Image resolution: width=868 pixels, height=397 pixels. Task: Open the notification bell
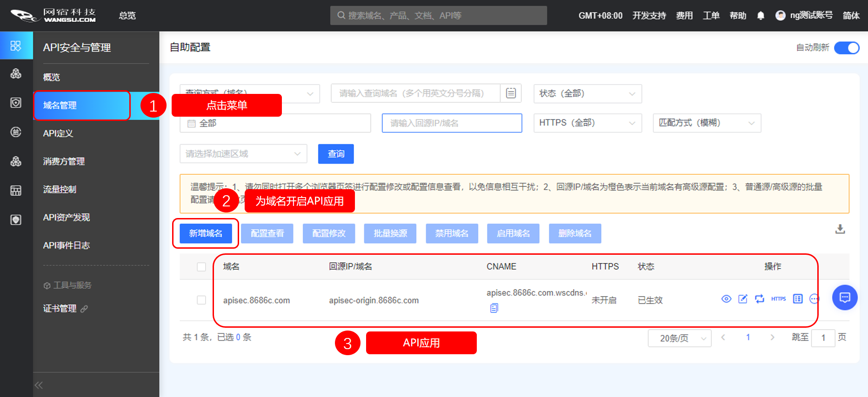point(761,16)
